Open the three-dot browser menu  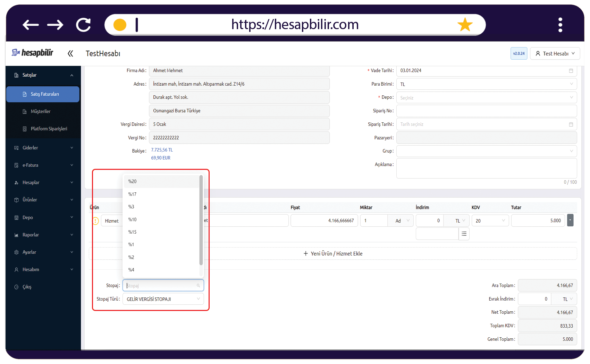pos(560,25)
